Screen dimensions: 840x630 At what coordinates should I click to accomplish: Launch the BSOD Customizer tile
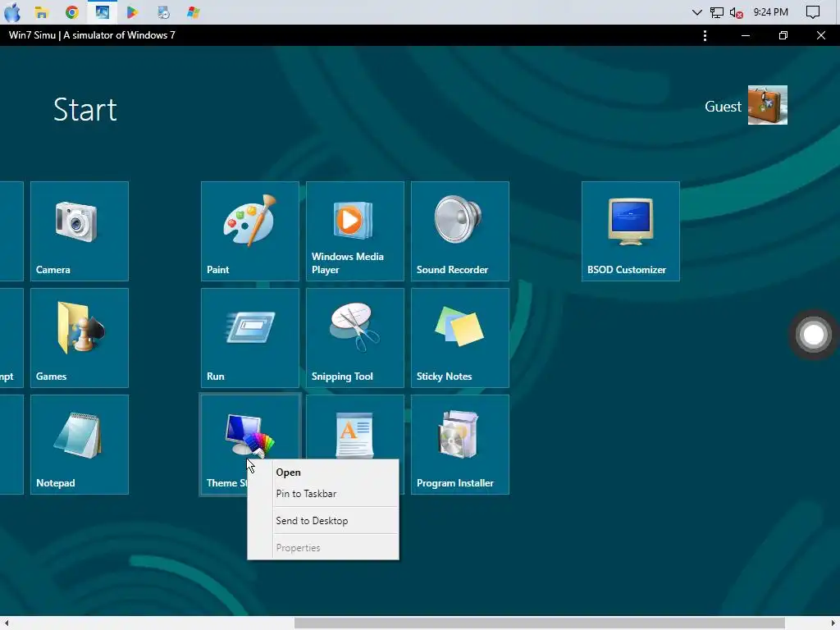click(631, 231)
